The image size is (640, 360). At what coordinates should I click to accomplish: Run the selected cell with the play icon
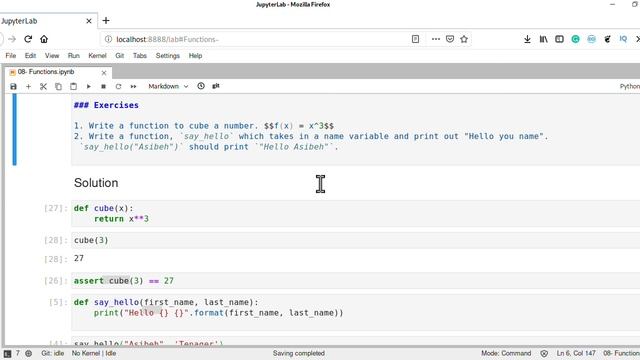point(89,87)
